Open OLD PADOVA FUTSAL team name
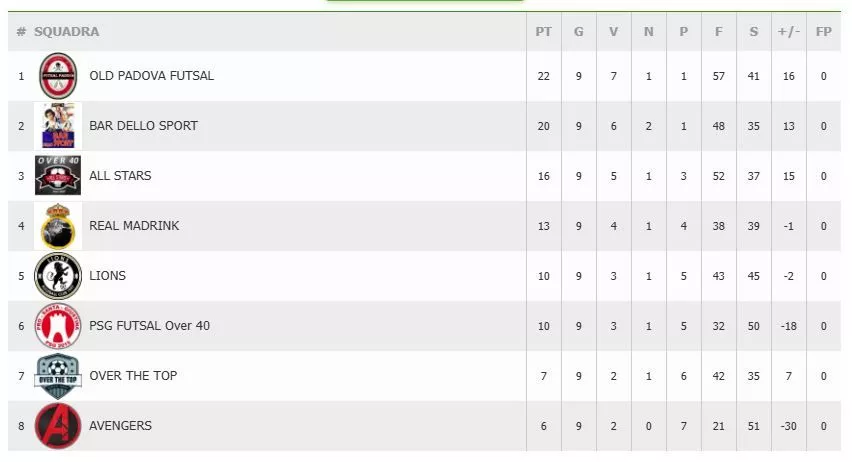Viewport: 852px width, 462px height. pos(152,76)
